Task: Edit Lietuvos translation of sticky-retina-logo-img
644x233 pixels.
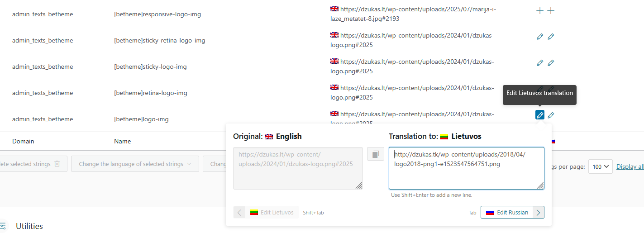Action: pos(539,37)
